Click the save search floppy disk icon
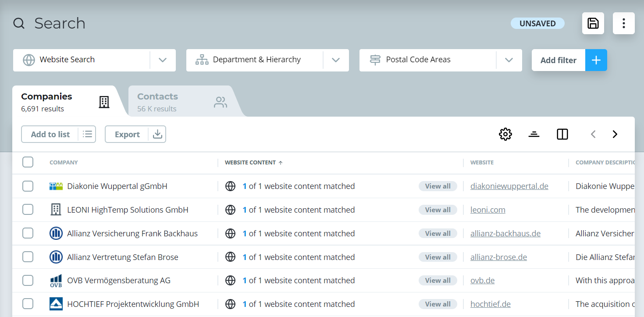Image resolution: width=644 pixels, height=317 pixels. 593,23
